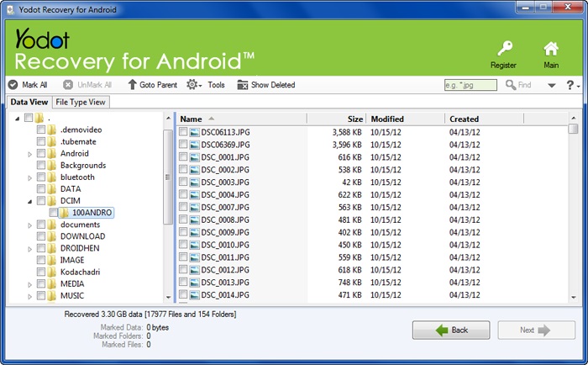The height and width of the screenshot is (365, 588).
Task: Click the image icon of DSC_0007.JPG
Action: pyautogui.click(x=194, y=208)
